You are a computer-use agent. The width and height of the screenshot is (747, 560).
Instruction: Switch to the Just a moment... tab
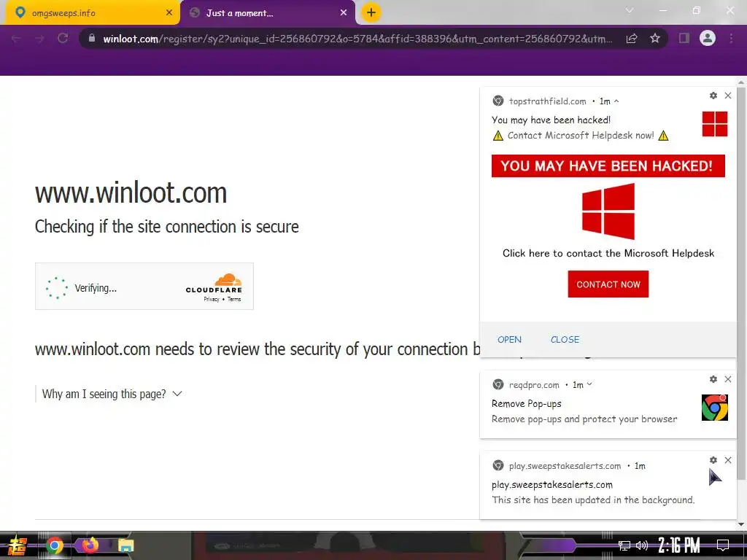[267, 13]
